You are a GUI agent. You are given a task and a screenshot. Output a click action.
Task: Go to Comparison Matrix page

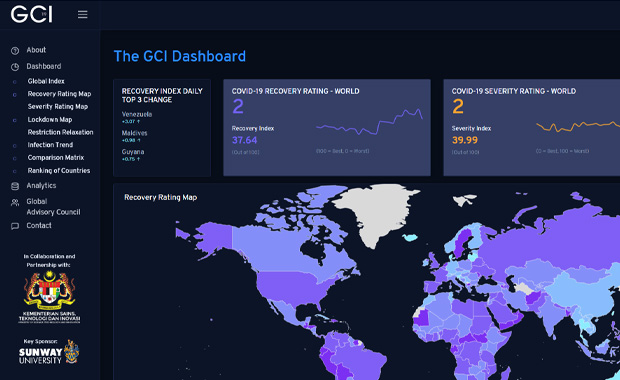pos(56,157)
